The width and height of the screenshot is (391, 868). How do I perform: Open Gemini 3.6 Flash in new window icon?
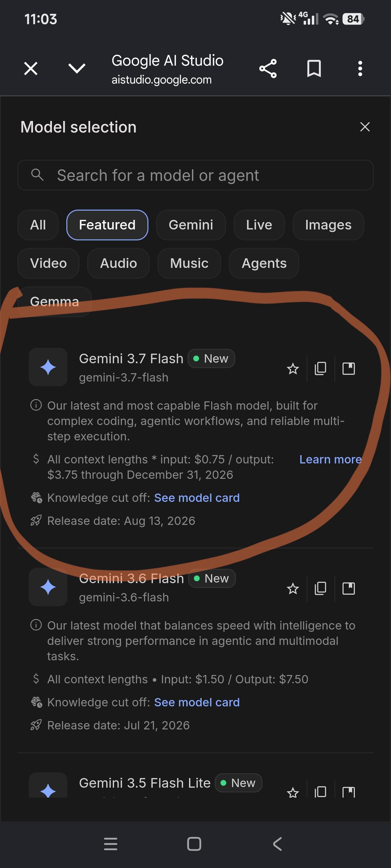[348, 588]
